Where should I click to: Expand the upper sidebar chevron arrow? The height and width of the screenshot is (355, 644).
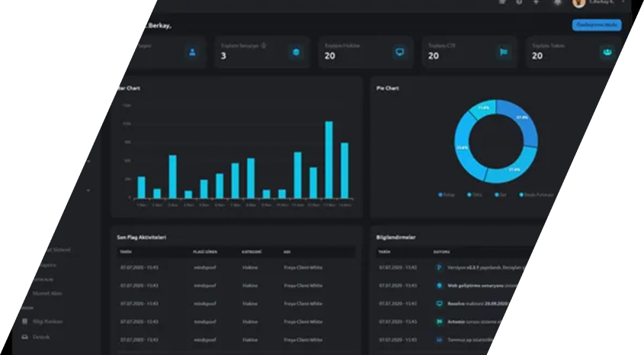[x=88, y=162]
